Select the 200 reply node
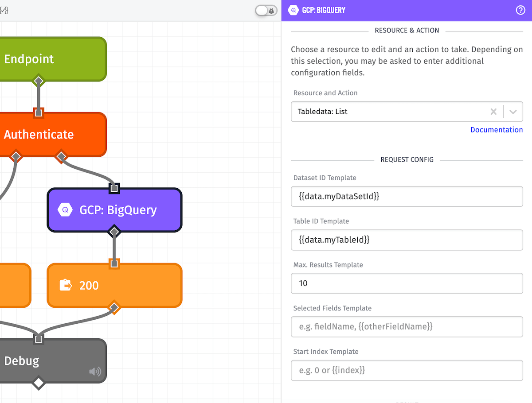The width and height of the screenshot is (532, 403). [114, 285]
